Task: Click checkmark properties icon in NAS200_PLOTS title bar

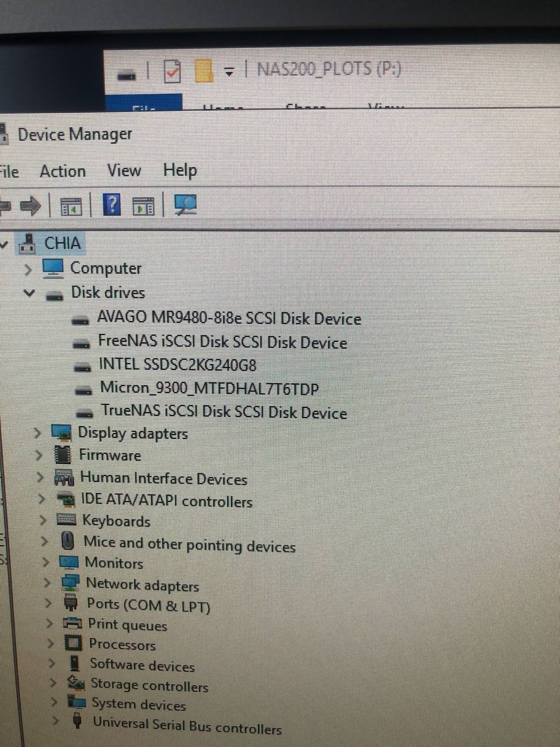Action: point(172,72)
